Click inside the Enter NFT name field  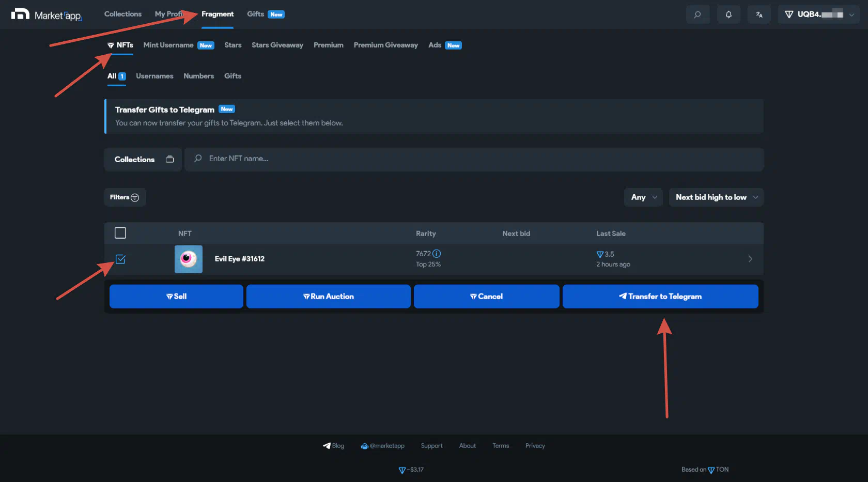[474, 159]
